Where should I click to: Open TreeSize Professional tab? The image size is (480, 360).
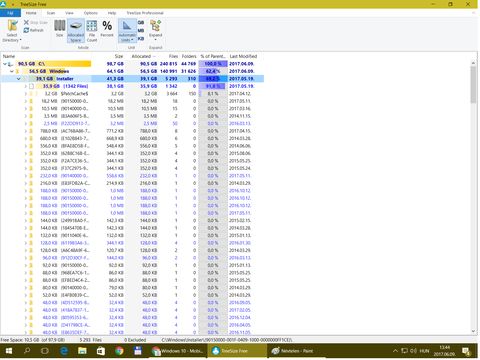pos(145,13)
